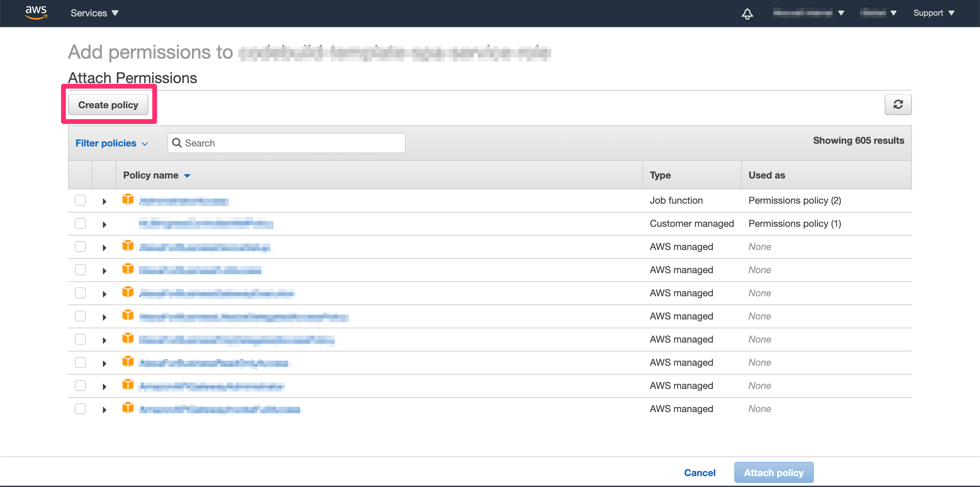Image resolution: width=980 pixels, height=487 pixels.
Task: Click the Cancel link
Action: point(699,473)
